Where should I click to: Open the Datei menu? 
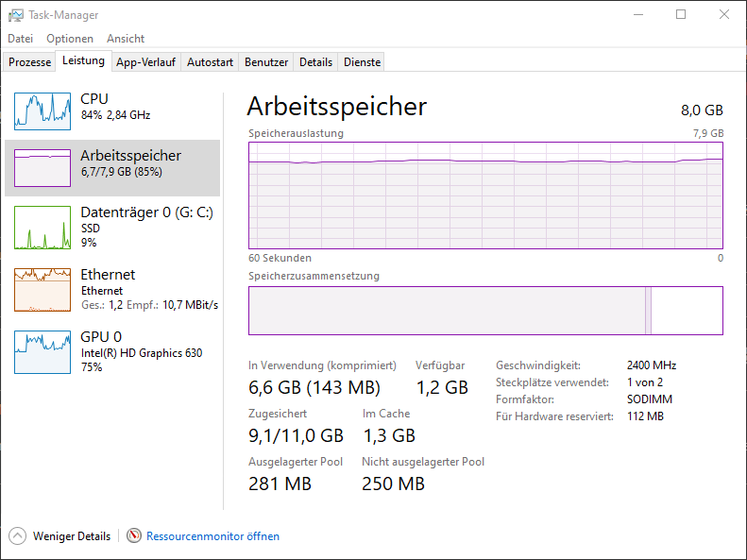coord(20,39)
